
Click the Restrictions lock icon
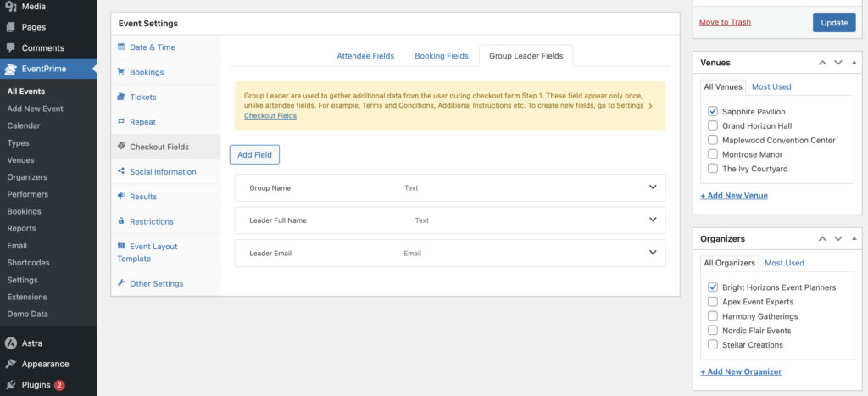tap(122, 221)
